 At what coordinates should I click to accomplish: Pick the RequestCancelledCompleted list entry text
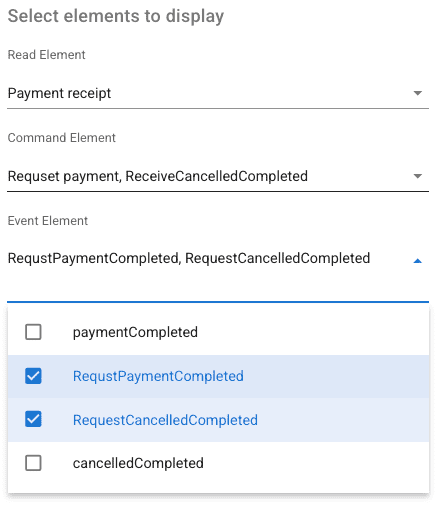[165, 420]
